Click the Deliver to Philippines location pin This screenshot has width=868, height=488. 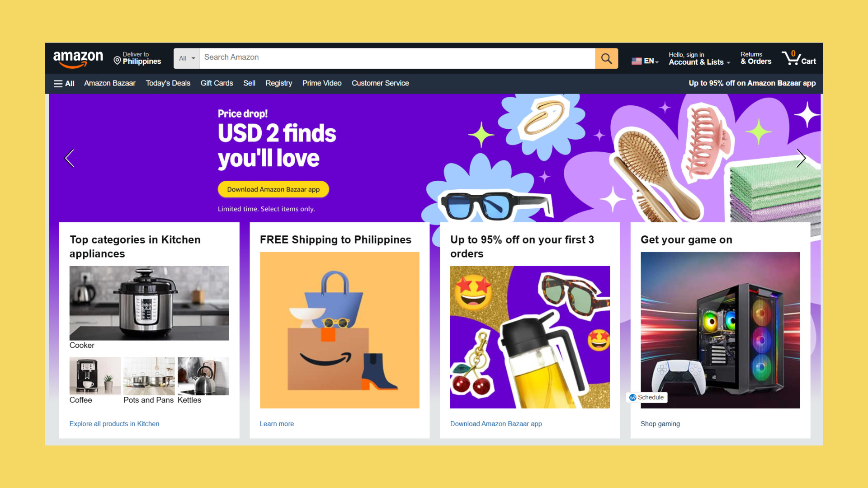pyautogui.click(x=117, y=61)
